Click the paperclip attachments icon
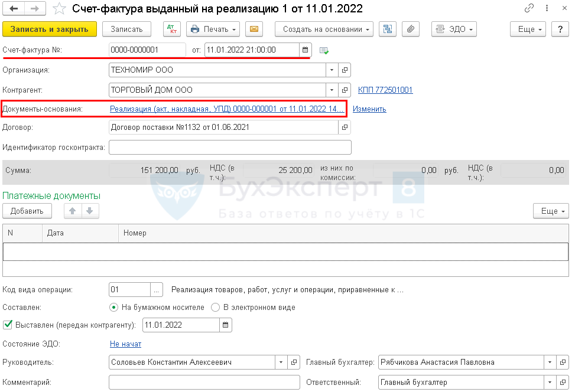The width and height of the screenshot is (575, 392). click(410, 30)
